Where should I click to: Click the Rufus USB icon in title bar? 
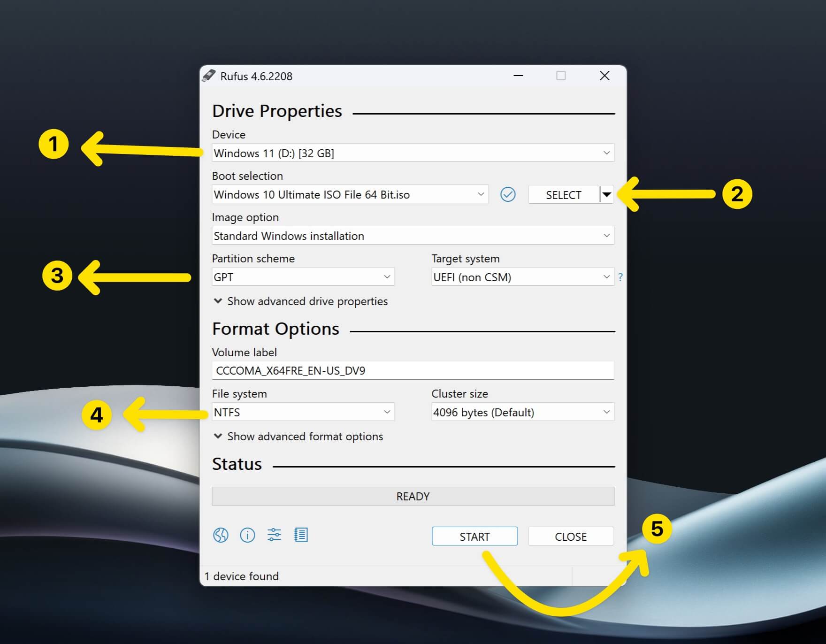point(208,76)
